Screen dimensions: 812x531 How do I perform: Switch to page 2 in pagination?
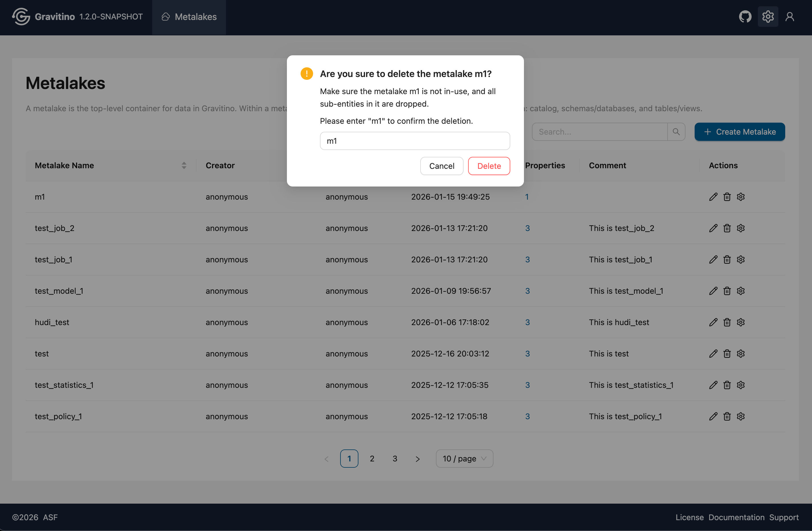(372, 459)
